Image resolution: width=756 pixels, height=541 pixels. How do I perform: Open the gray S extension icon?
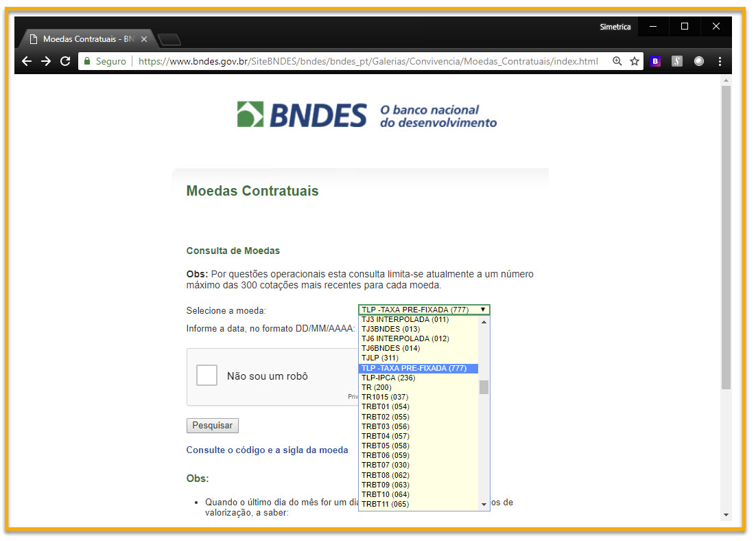click(x=677, y=61)
